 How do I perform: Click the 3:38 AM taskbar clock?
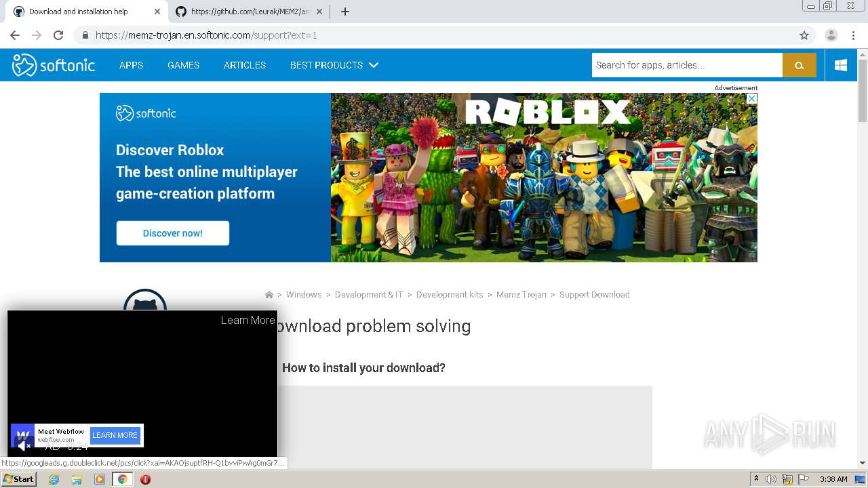833,479
